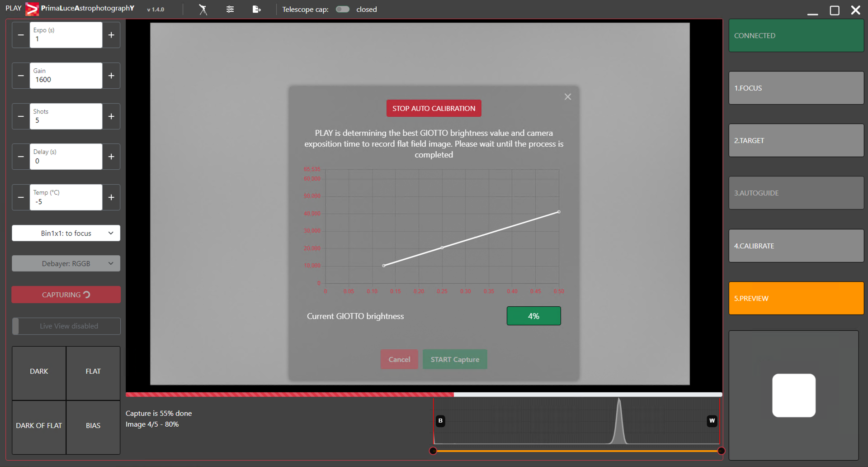Screen dimensions: 868x467
Task: Toggle the Telescope cap switch
Action: (343, 10)
